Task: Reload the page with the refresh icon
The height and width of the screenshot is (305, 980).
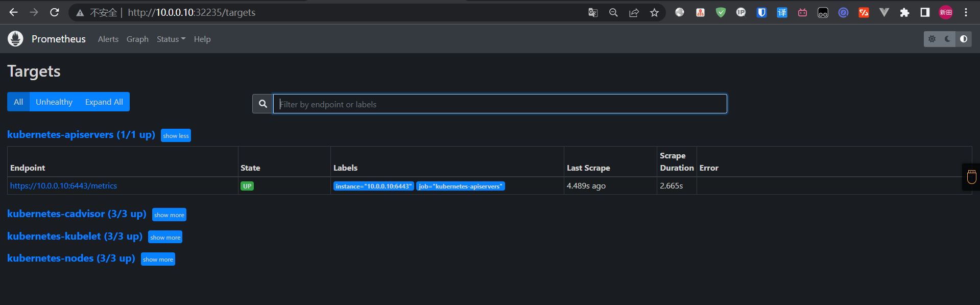Action: point(55,12)
